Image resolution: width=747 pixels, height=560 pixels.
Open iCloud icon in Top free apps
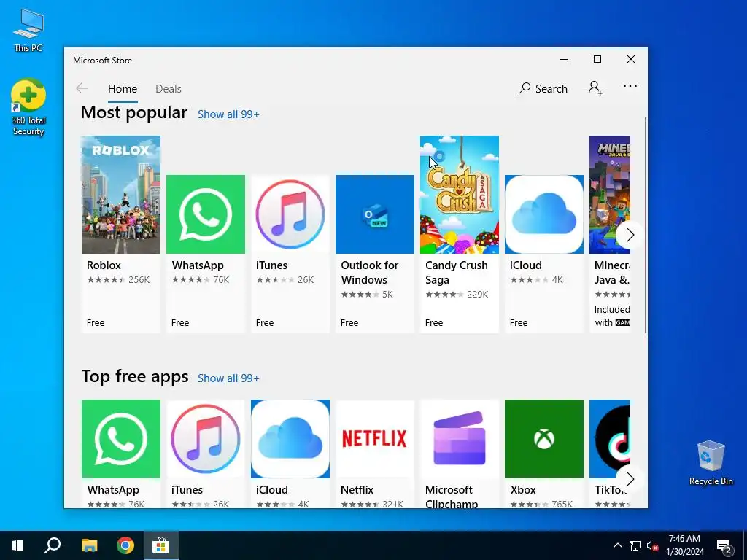click(290, 438)
